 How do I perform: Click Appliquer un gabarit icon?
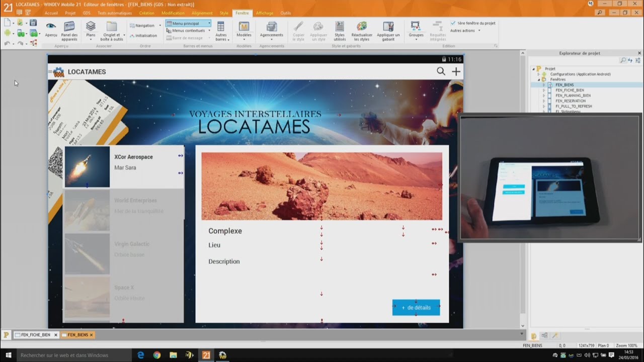tap(388, 26)
